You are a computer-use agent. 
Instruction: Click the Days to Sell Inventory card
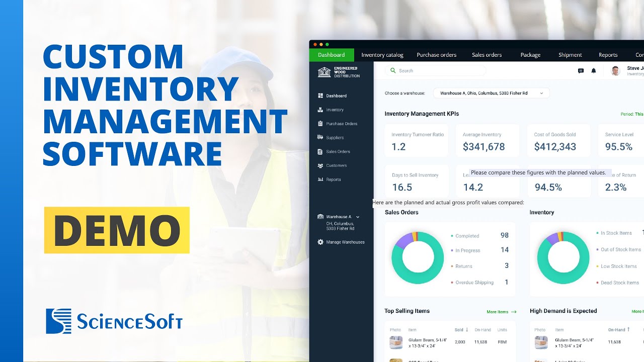[x=417, y=181]
